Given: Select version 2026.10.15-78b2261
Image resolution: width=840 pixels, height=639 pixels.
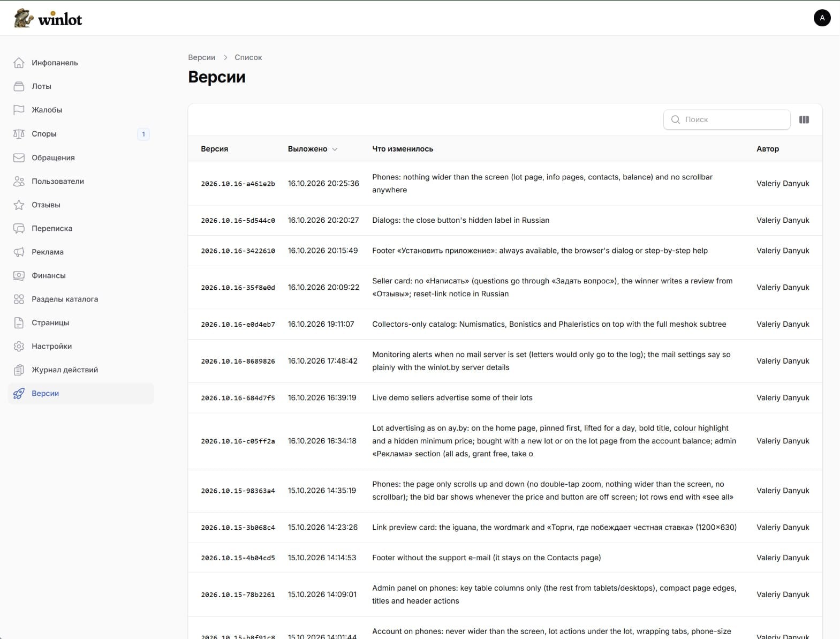Looking at the screenshot, I should (238, 595).
